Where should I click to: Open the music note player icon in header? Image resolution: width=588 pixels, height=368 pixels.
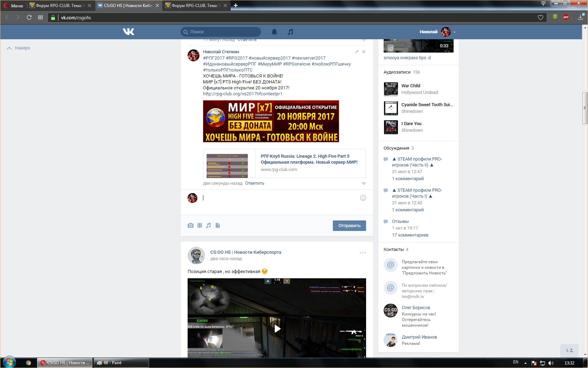tap(290, 32)
